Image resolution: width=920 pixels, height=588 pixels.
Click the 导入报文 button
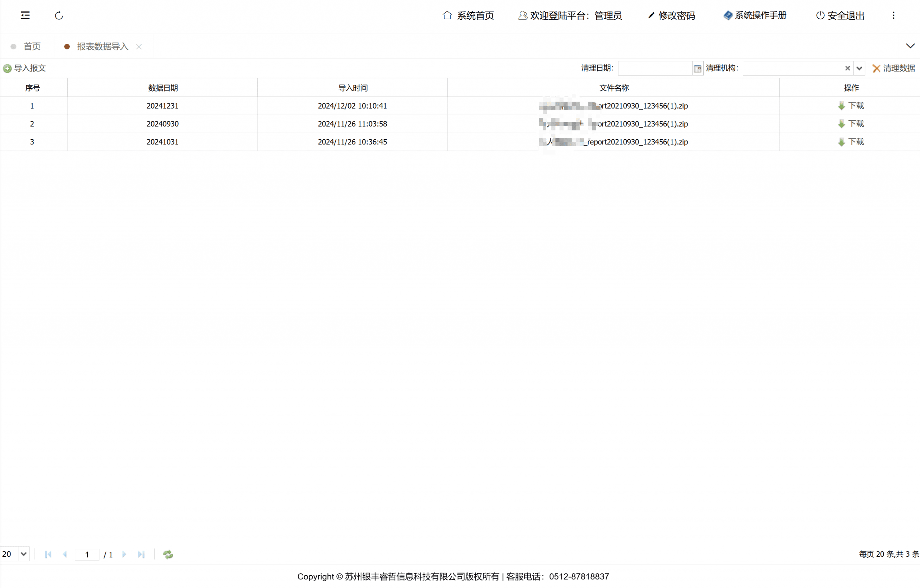coord(25,68)
